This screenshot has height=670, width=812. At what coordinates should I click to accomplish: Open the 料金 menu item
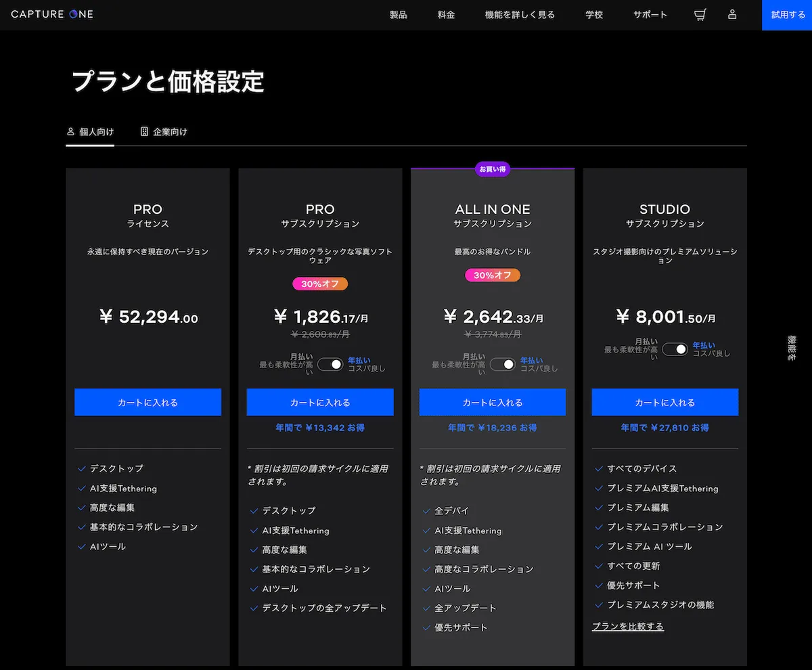[446, 15]
